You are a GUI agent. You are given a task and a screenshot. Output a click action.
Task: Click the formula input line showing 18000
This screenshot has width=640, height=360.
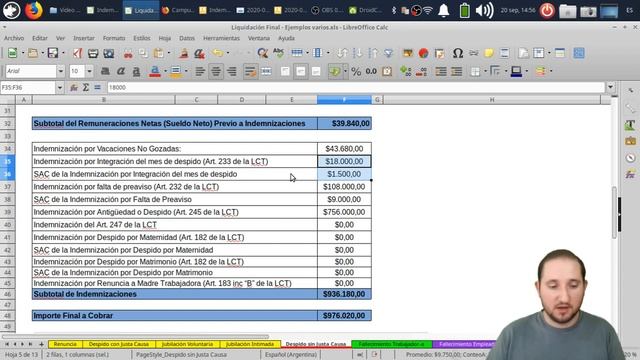[356, 87]
